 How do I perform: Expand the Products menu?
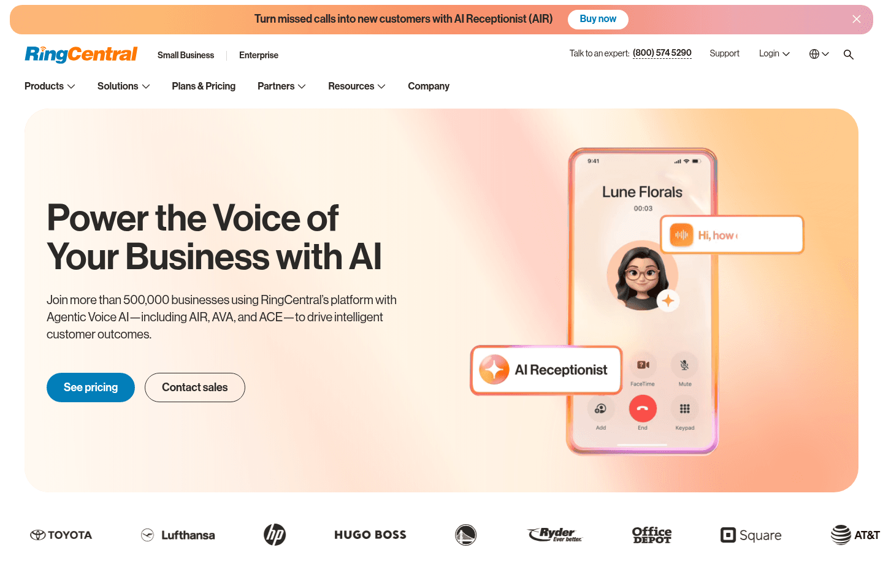(50, 86)
